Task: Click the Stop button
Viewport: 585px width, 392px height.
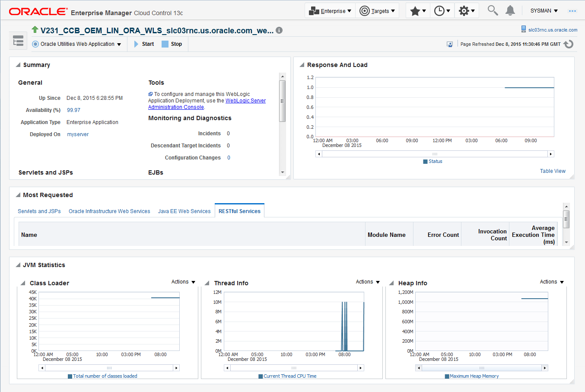Action: pyautogui.click(x=172, y=44)
